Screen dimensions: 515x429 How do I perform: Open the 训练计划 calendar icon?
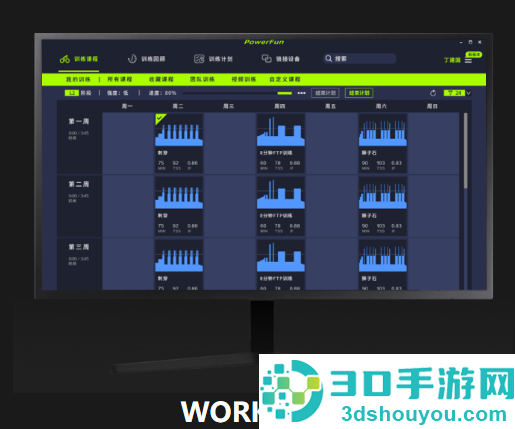click(x=199, y=59)
